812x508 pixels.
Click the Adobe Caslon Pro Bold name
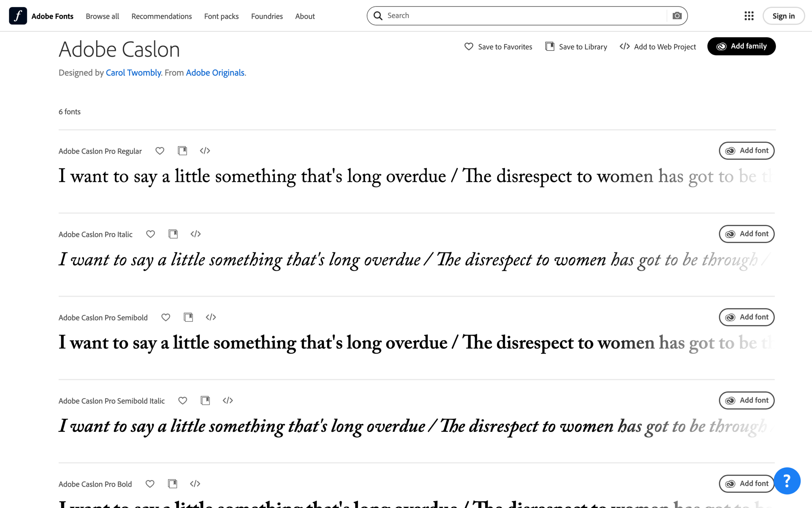[x=95, y=485]
